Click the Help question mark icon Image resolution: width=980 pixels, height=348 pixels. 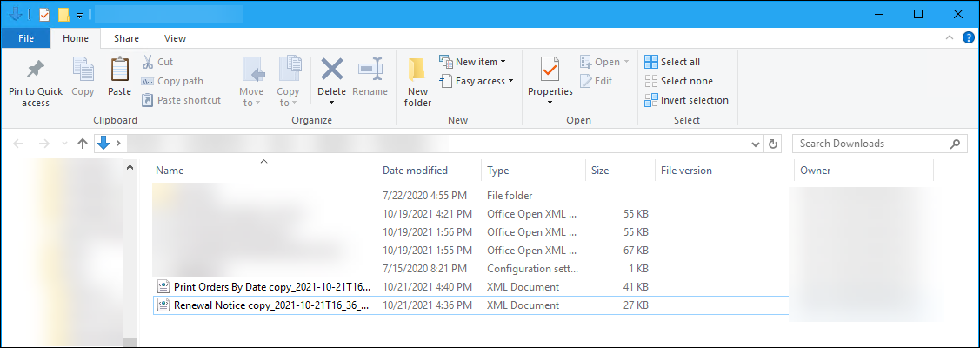tap(968, 38)
